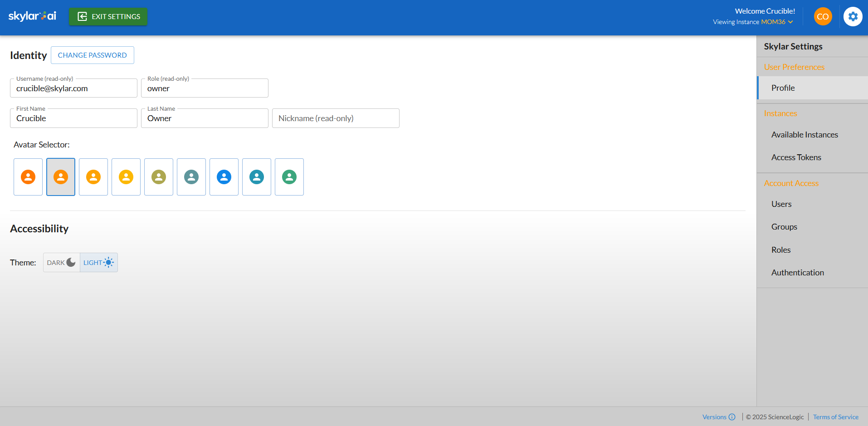
Task: Select the green avatar
Action: (289, 177)
